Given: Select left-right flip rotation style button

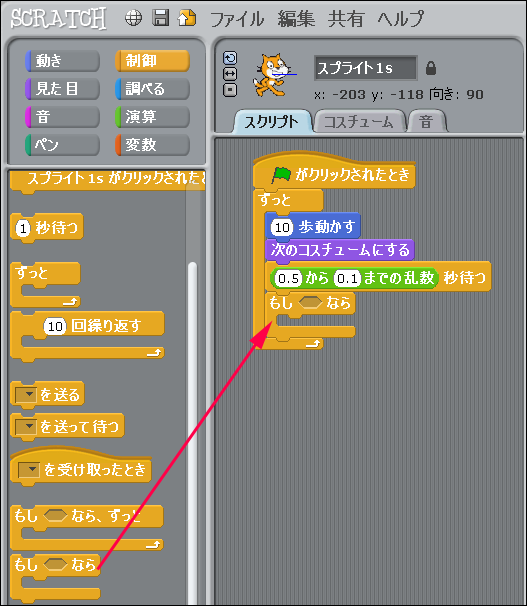Looking at the screenshot, I should 230,74.
